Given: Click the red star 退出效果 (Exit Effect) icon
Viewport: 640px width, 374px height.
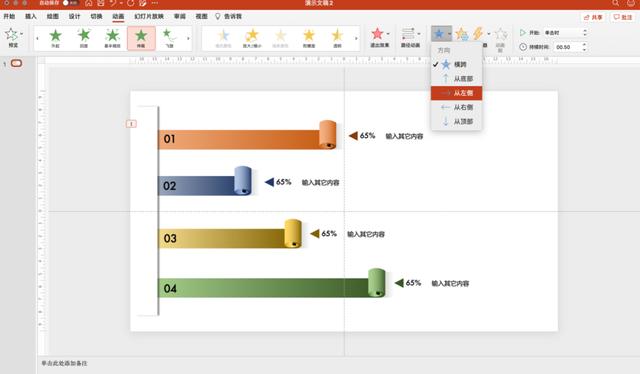Looking at the screenshot, I should (378, 34).
